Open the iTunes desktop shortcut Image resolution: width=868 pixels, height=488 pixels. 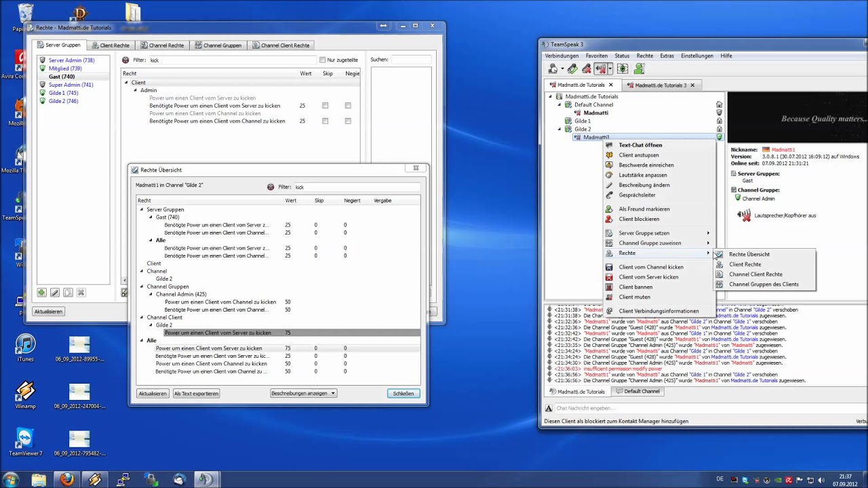25,348
